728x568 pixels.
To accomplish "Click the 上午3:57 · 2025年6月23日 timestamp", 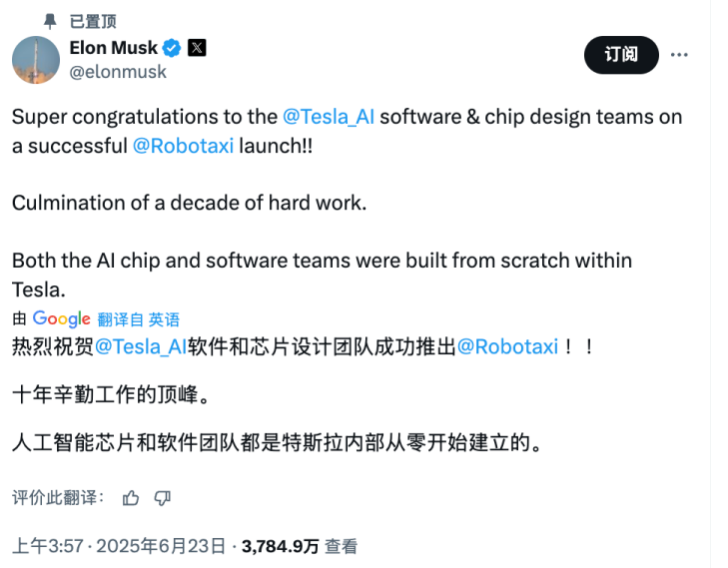I will point(118,546).
